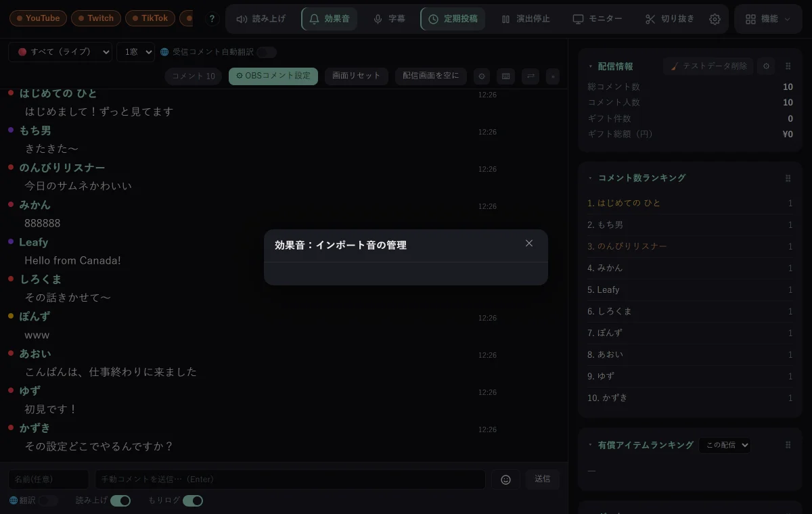Focus the 手動コメントを送信 input field

290,480
